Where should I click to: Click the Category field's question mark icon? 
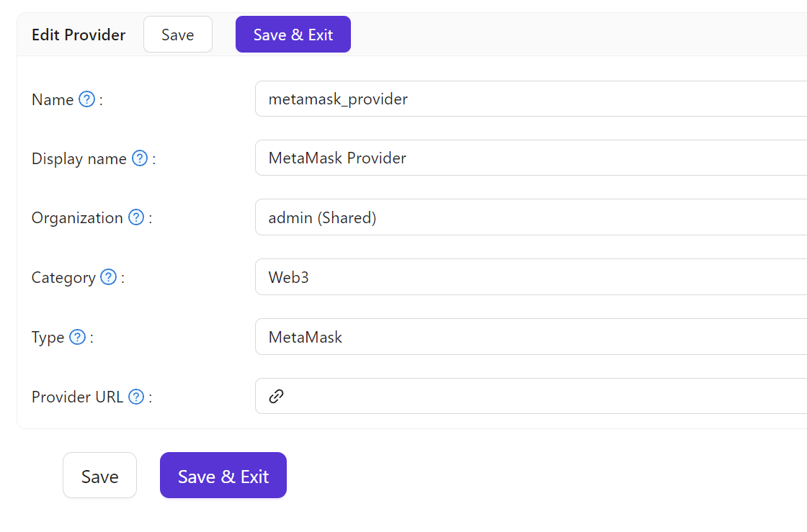point(109,277)
